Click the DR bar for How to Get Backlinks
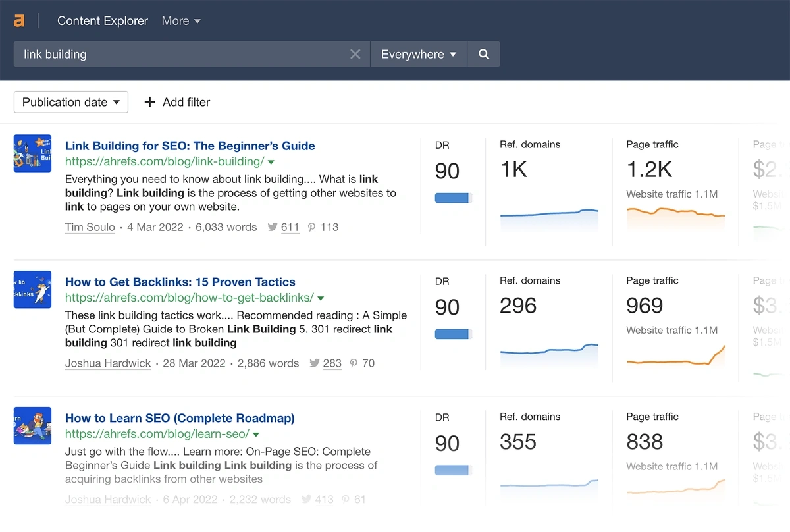The width and height of the screenshot is (790, 532). point(454,334)
